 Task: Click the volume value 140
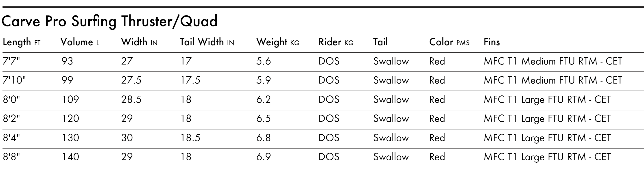pyautogui.click(x=70, y=157)
